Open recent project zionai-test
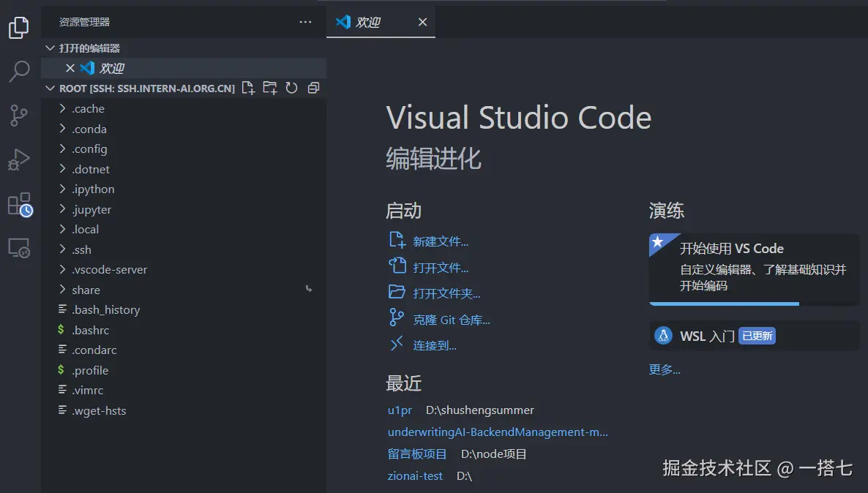868x493 pixels. [x=415, y=476]
